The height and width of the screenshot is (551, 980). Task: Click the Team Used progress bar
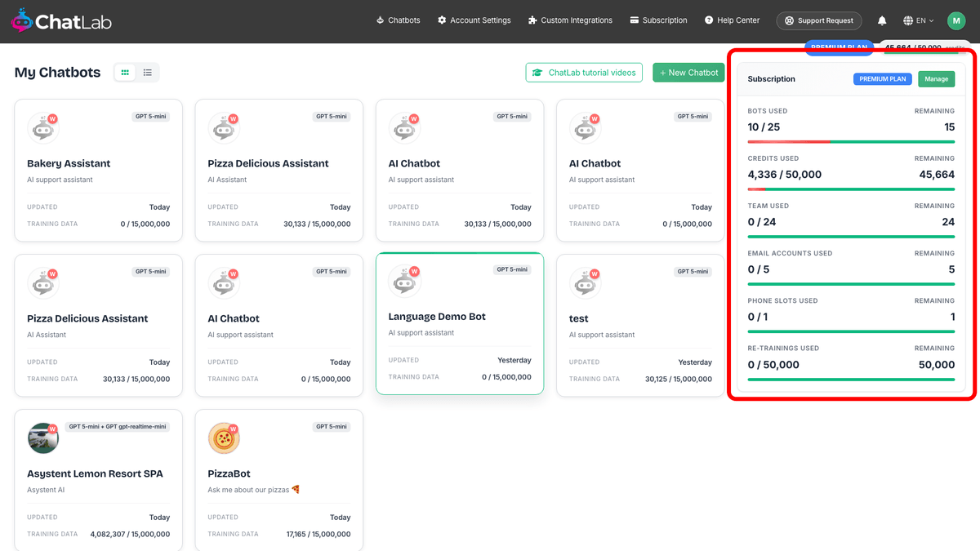click(x=851, y=237)
